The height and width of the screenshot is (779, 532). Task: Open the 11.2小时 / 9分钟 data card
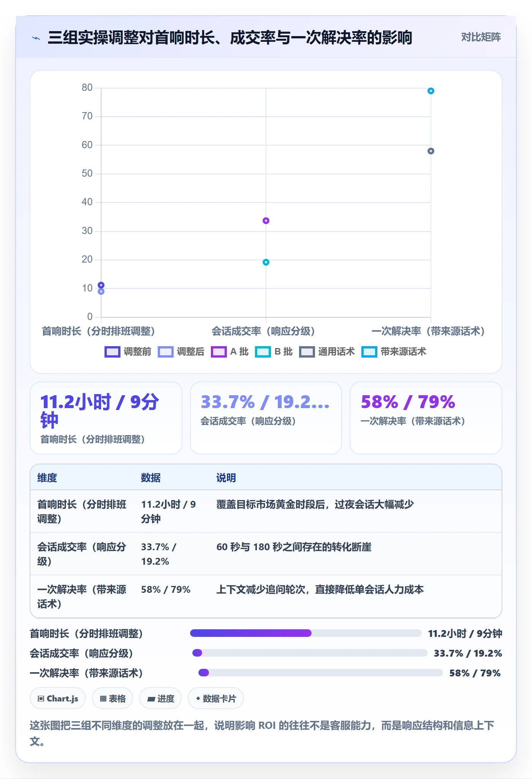(106, 418)
